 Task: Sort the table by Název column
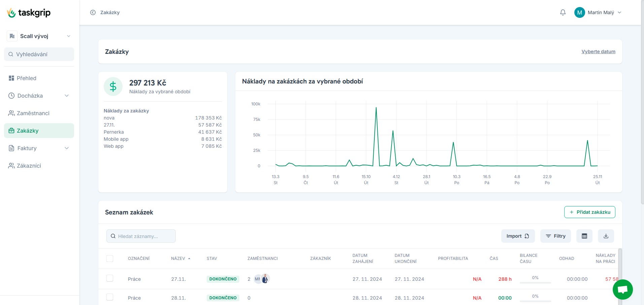pyautogui.click(x=180, y=259)
